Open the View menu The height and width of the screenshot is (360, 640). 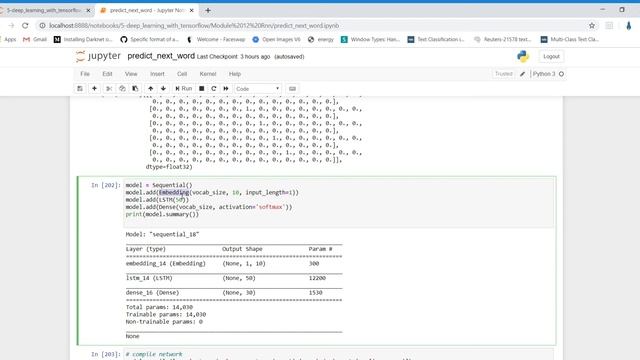(x=131, y=74)
